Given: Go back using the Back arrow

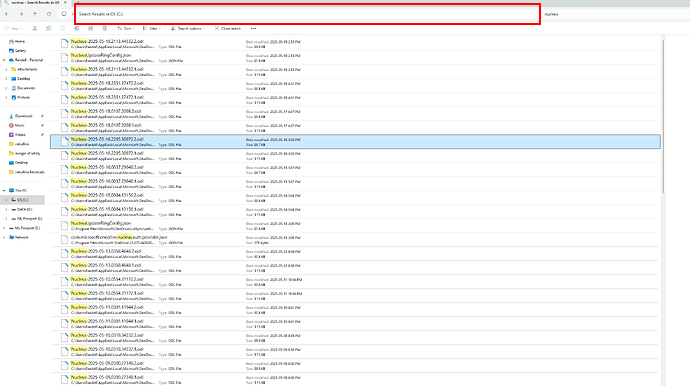Looking at the screenshot, I should 7,14.
